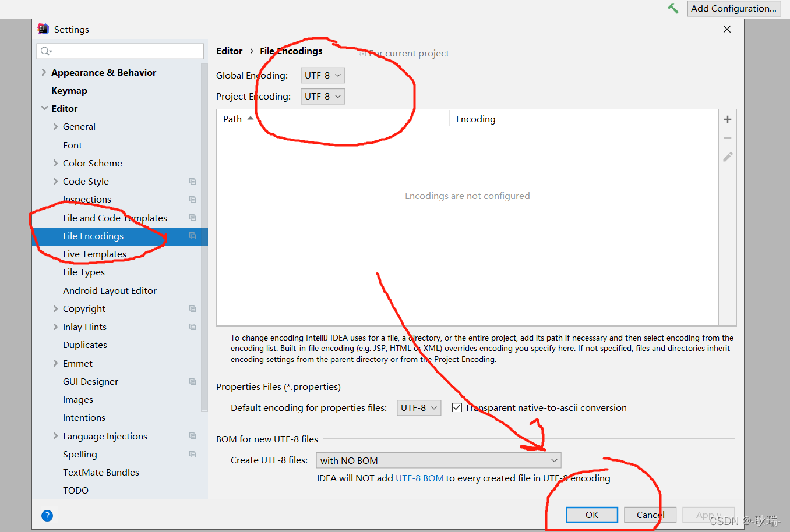The width and height of the screenshot is (790, 532).
Task: Click project-level icon next to Language Injections
Action: tap(192, 436)
